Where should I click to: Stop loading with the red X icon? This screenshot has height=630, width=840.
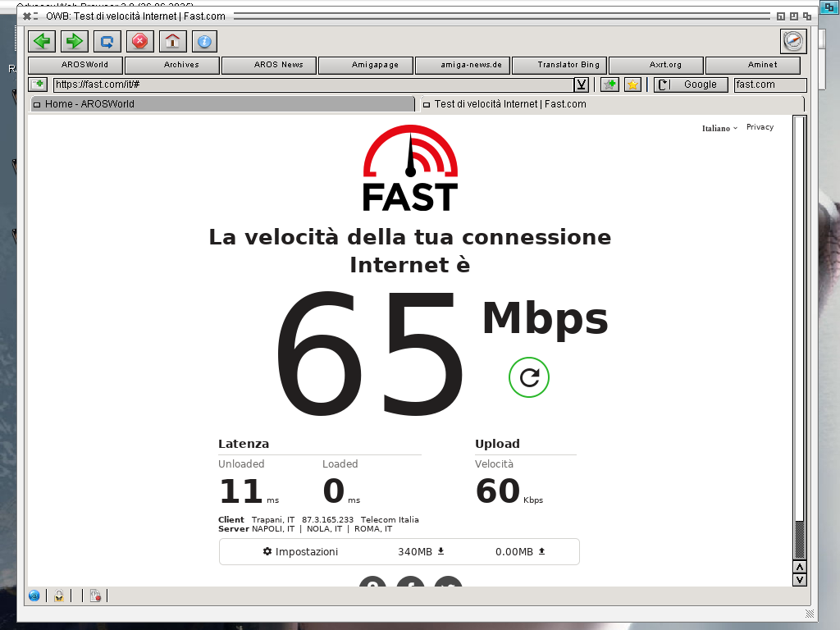139,41
